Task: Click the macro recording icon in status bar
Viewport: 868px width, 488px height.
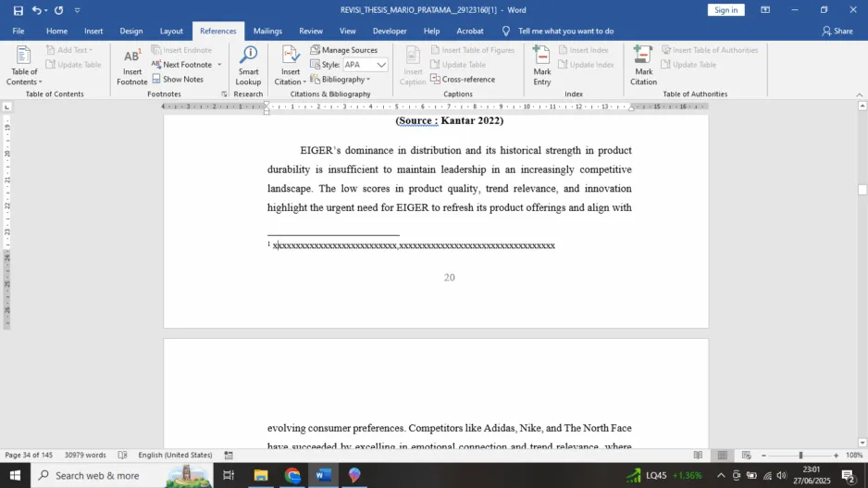Action: coord(229,455)
